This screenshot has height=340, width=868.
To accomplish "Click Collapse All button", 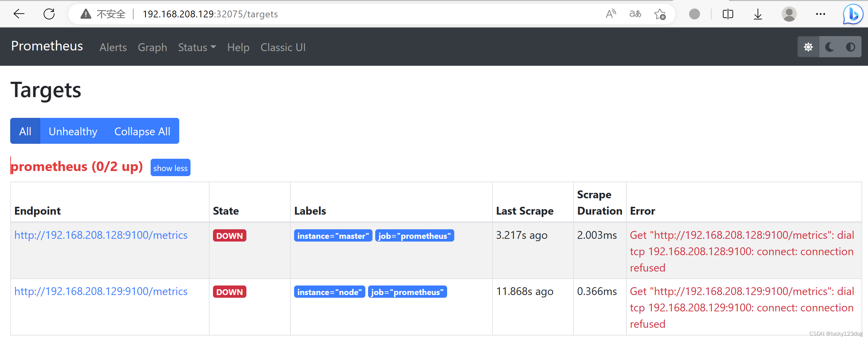I will coord(142,131).
